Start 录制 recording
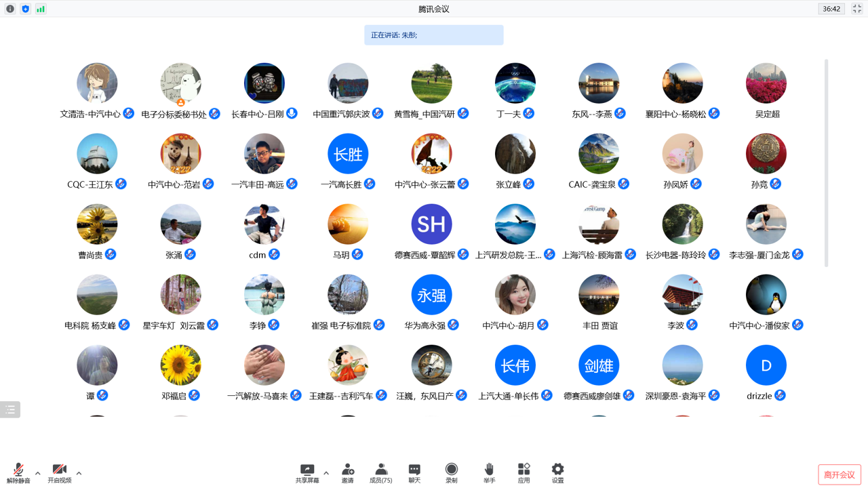 click(451, 473)
